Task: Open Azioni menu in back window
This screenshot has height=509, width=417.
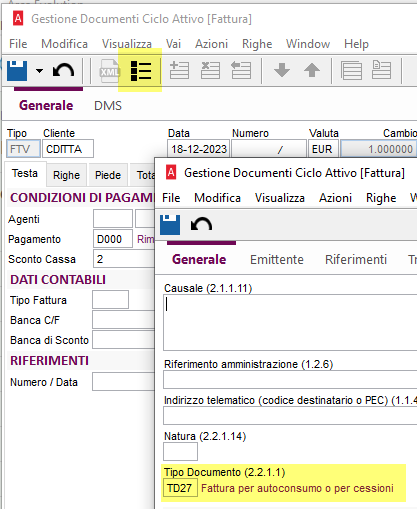Action: (x=211, y=44)
